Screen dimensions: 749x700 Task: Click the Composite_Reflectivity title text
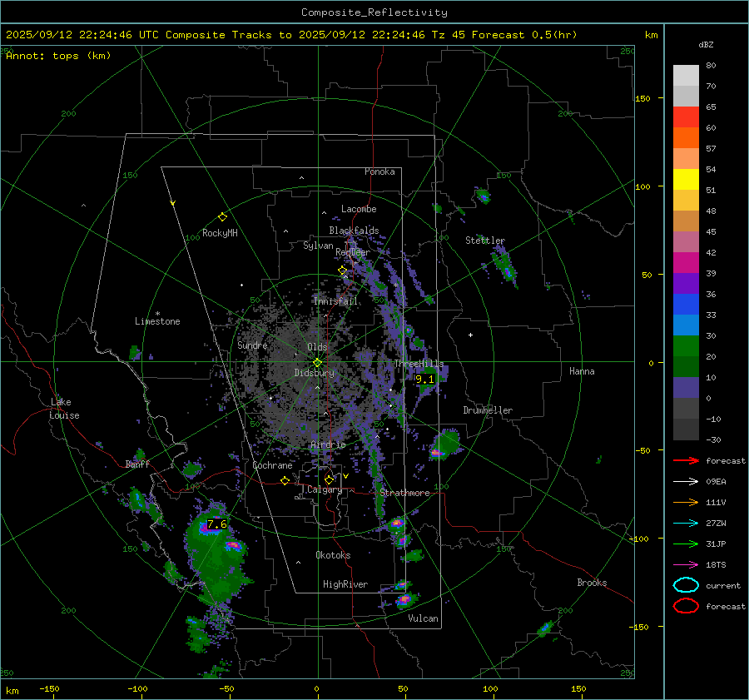click(x=374, y=12)
